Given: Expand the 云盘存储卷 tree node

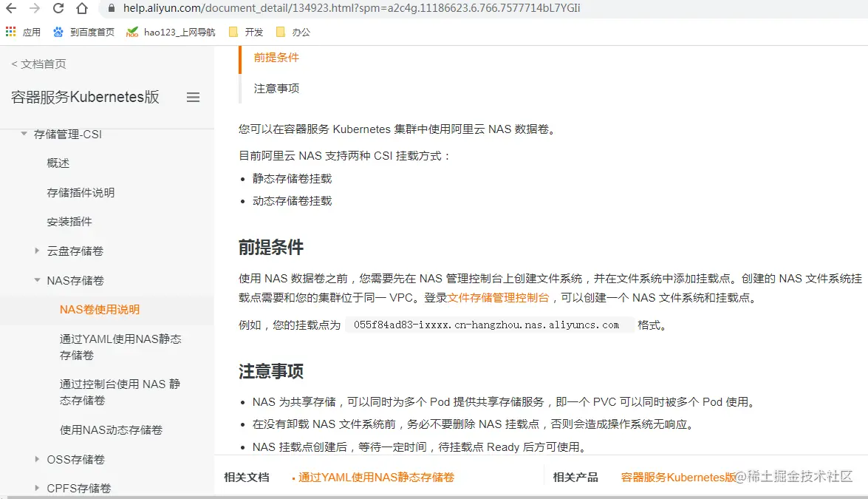Looking at the screenshot, I should (x=37, y=251).
